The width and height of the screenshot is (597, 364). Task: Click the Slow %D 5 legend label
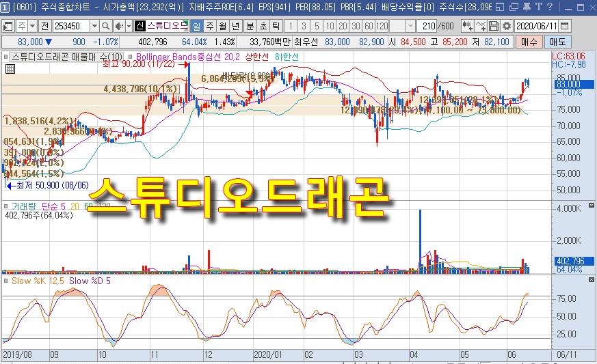click(x=90, y=281)
